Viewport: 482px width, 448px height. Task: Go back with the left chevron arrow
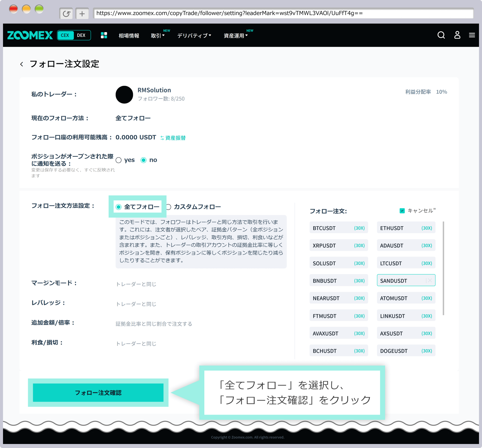click(x=22, y=64)
